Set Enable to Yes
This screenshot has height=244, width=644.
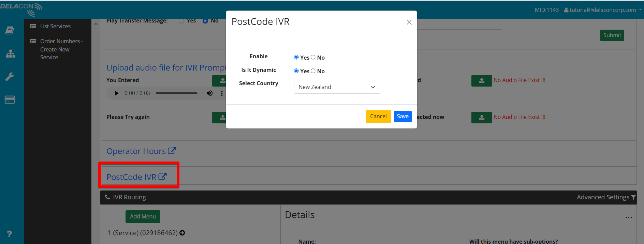tap(296, 57)
